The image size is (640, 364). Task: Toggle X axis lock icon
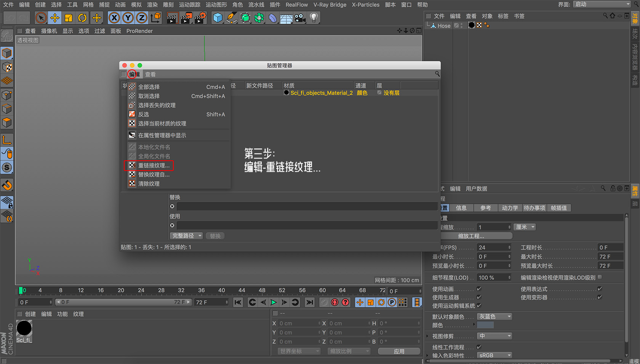[114, 18]
